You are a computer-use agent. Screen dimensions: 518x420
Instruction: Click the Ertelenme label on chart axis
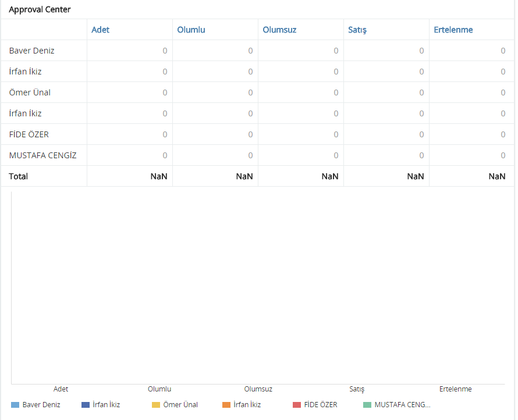pos(455,389)
